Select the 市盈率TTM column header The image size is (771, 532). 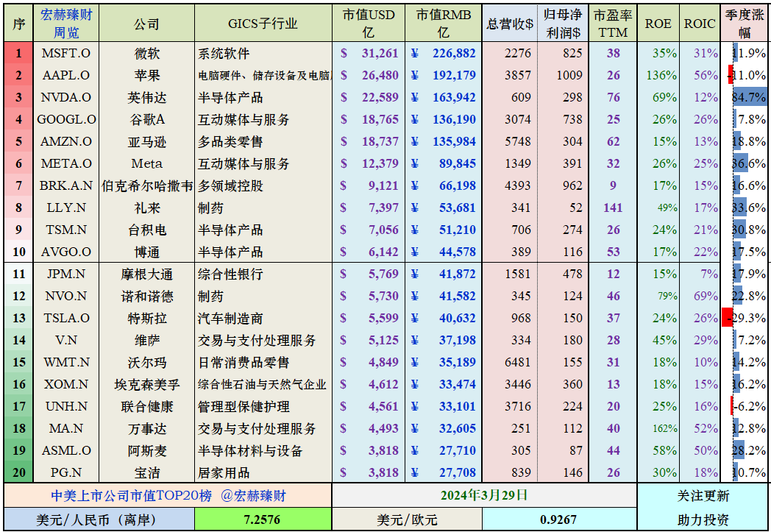point(613,23)
